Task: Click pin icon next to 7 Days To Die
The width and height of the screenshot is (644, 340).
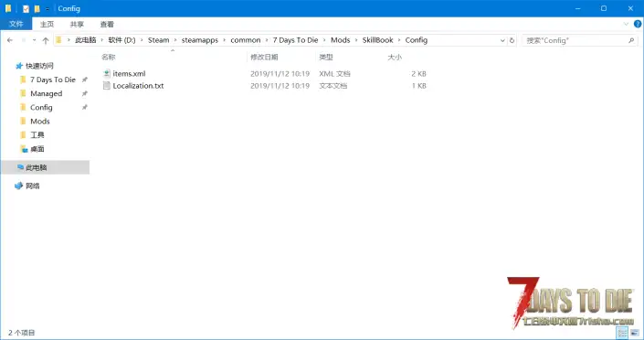Action: coord(85,80)
